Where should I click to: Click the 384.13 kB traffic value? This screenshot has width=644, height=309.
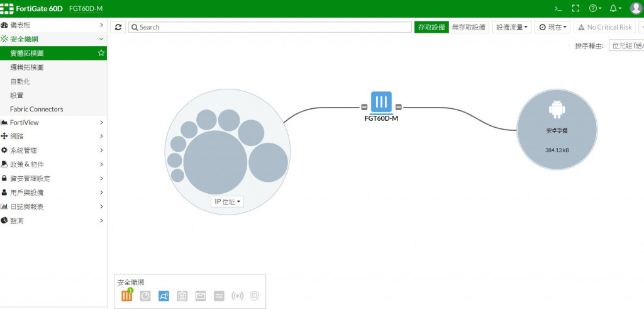click(557, 150)
